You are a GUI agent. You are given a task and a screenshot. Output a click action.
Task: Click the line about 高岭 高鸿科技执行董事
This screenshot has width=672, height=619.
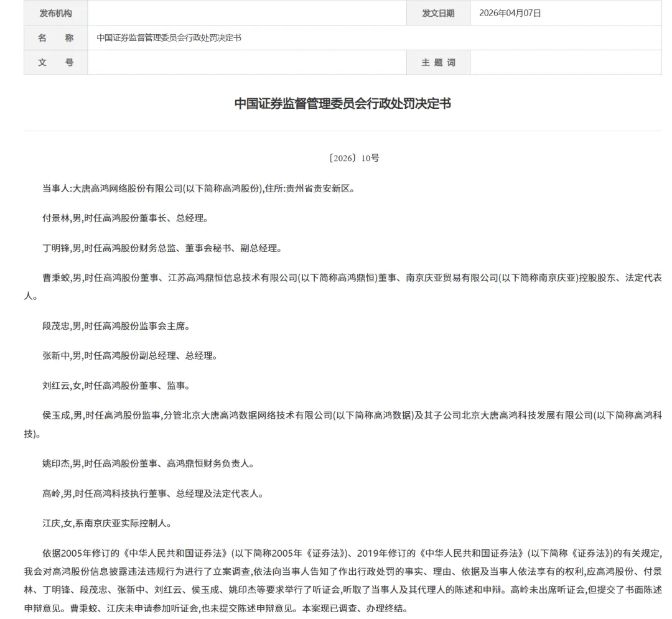pos(153,493)
